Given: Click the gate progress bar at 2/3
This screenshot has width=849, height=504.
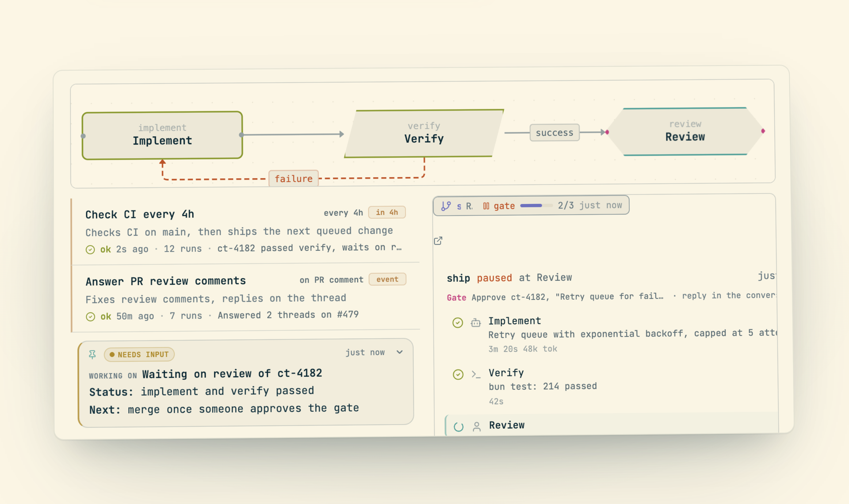Looking at the screenshot, I should (x=536, y=206).
